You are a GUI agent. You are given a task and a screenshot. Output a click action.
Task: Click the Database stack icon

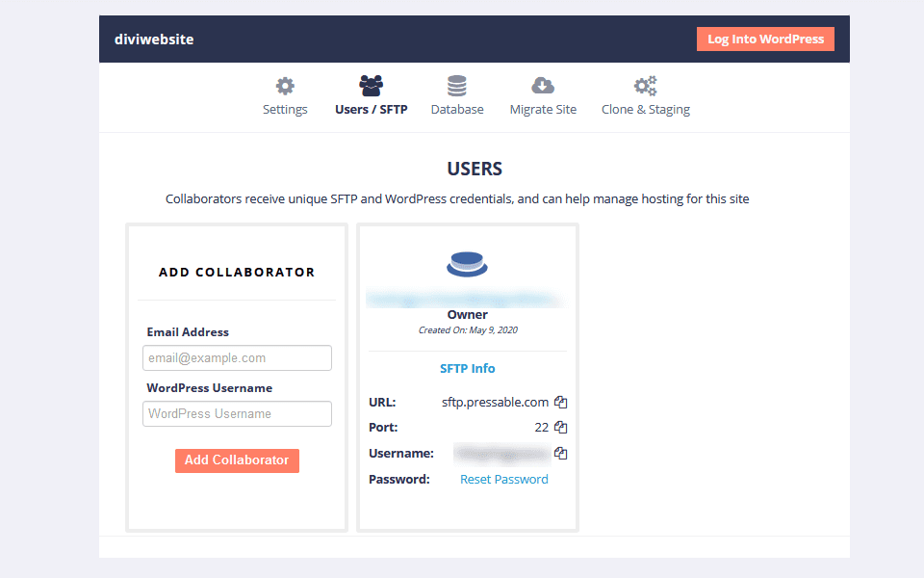[456, 85]
